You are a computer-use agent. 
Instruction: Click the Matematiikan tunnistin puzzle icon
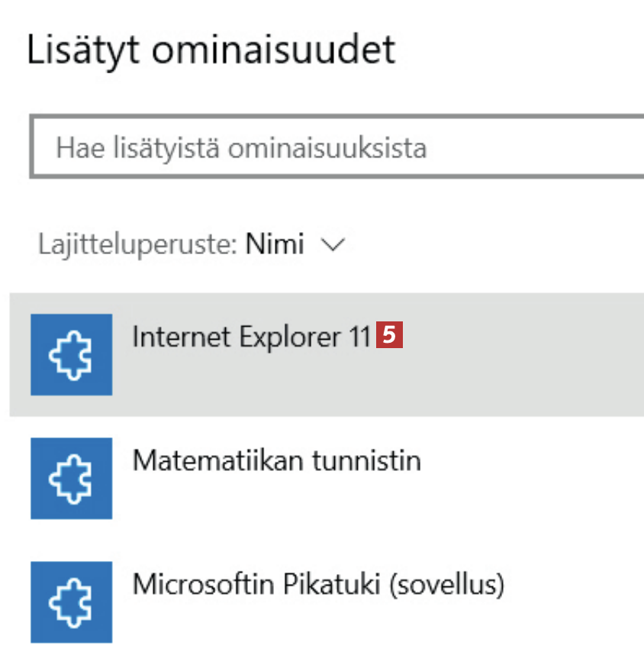click(x=71, y=478)
